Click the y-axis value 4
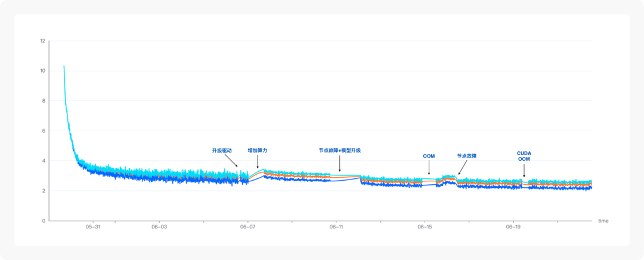Image resolution: width=644 pixels, height=260 pixels. [44, 161]
